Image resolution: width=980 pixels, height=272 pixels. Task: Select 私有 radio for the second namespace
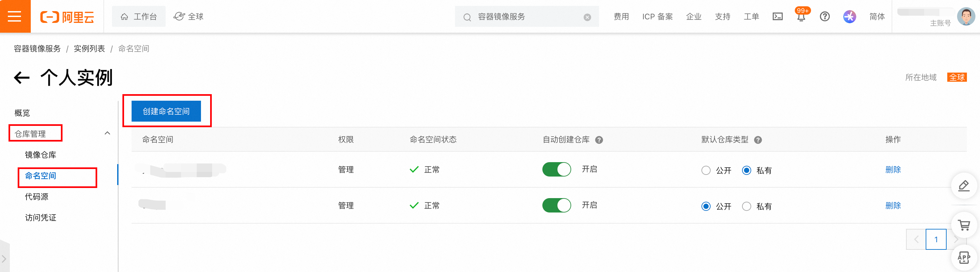pyautogui.click(x=746, y=206)
